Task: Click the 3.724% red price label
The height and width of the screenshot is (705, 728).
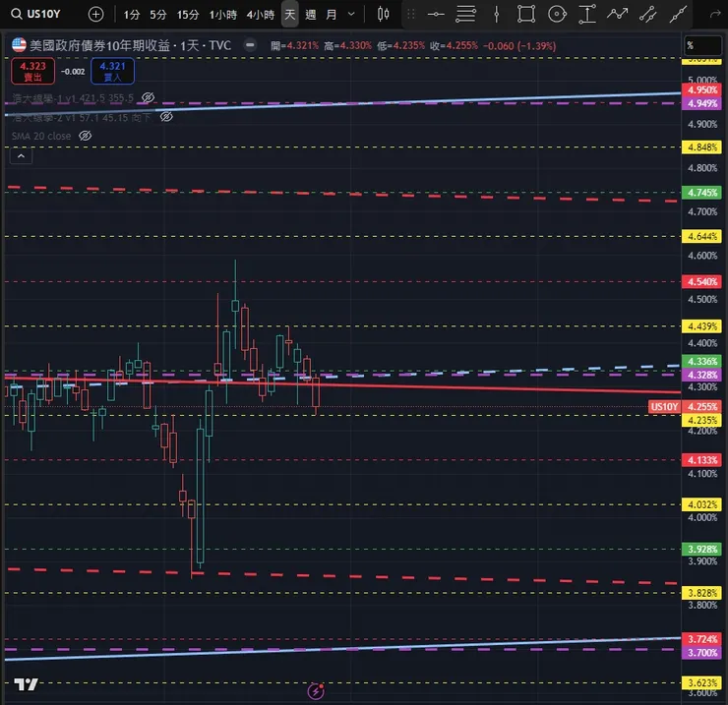Action: 702,639
